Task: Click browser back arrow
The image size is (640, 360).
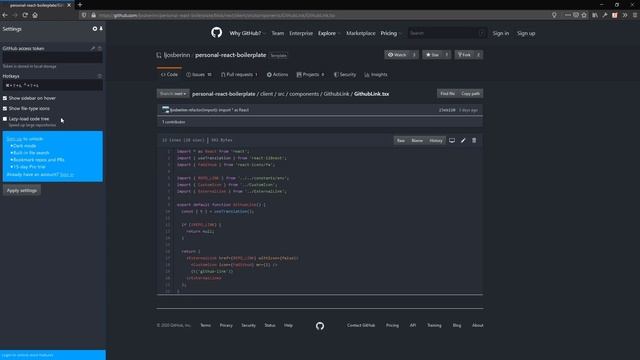Action: [5, 15]
